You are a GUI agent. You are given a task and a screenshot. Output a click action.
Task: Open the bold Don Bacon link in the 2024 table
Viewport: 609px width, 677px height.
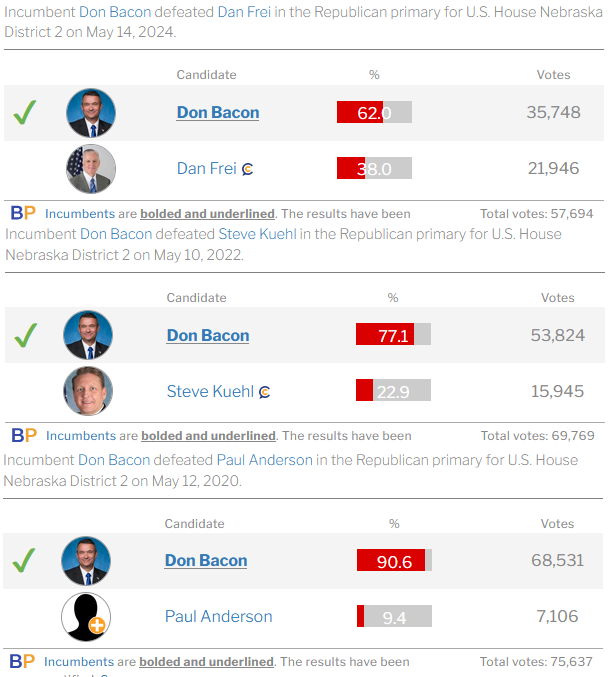pos(218,113)
